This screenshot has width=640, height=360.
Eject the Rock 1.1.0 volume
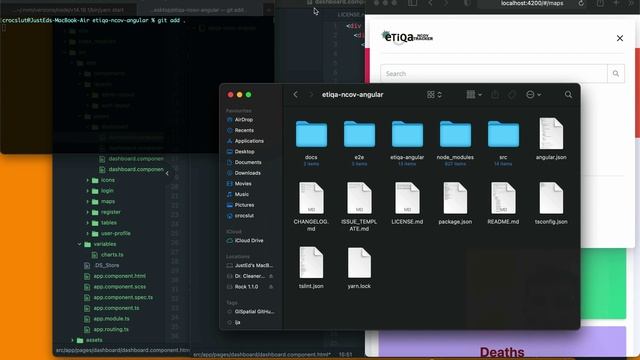pos(271,287)
